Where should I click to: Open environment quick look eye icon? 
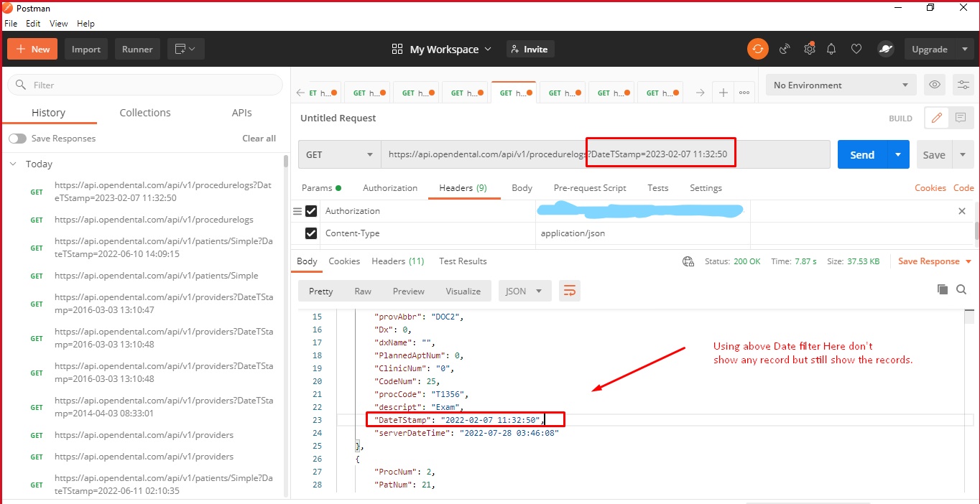(x=935, y=85)
